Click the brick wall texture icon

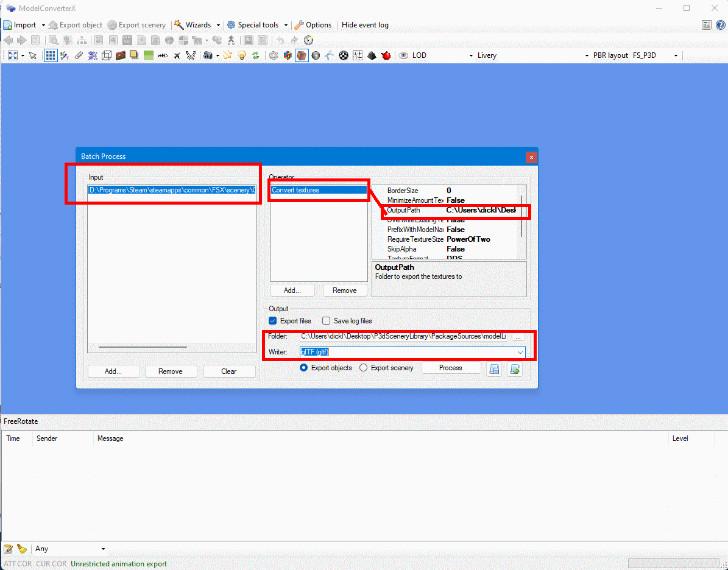tap(120, 55)
